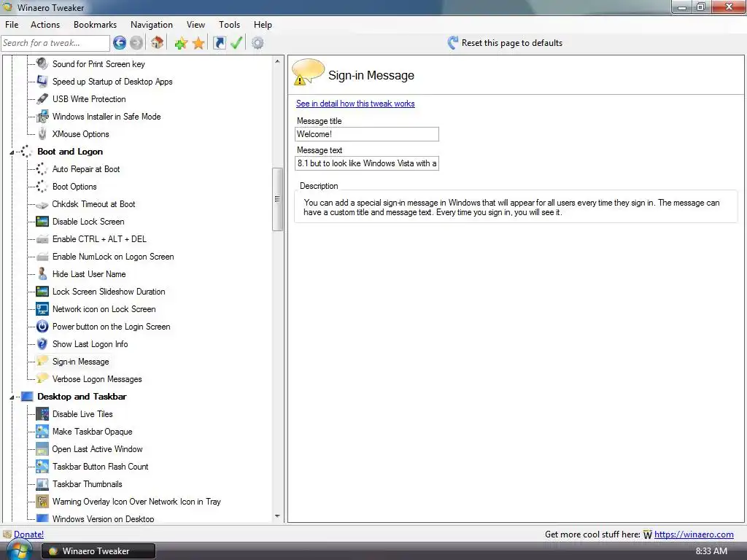Image resolution: width=747 pixels, height=560 pixels.
Task: Click the tree vertical scrollbar thumb
Action: tap(277, 199)
